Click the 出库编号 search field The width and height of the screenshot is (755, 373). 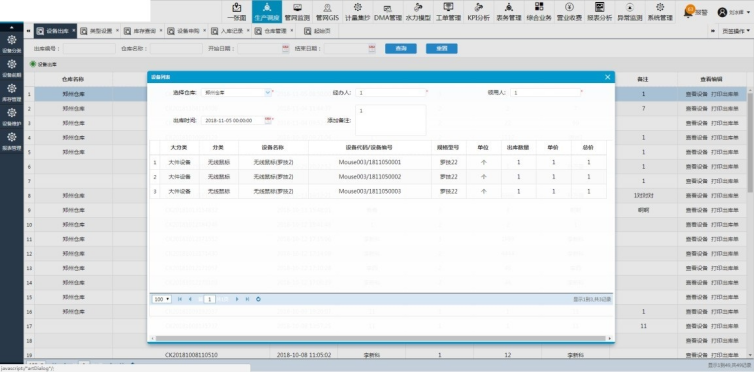click(x=89, y=49)
